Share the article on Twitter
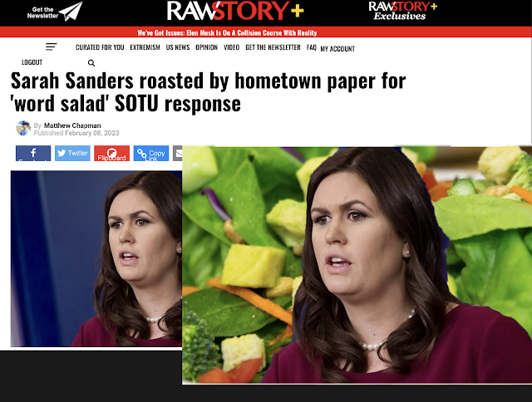 pos(72,153)
